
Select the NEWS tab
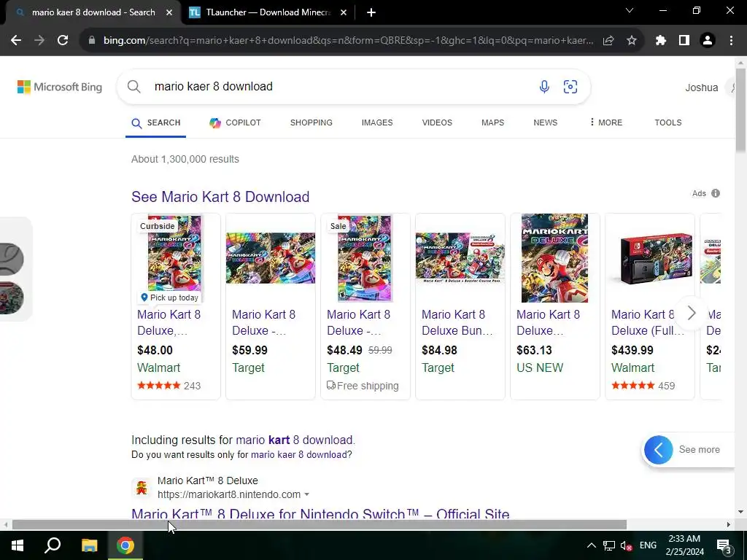tap(545, 122)
